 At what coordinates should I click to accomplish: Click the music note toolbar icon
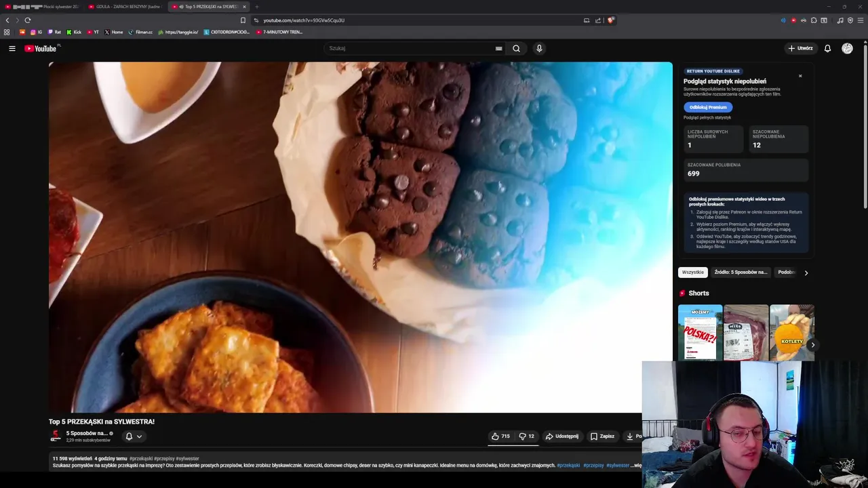click(x=840, y=20)
